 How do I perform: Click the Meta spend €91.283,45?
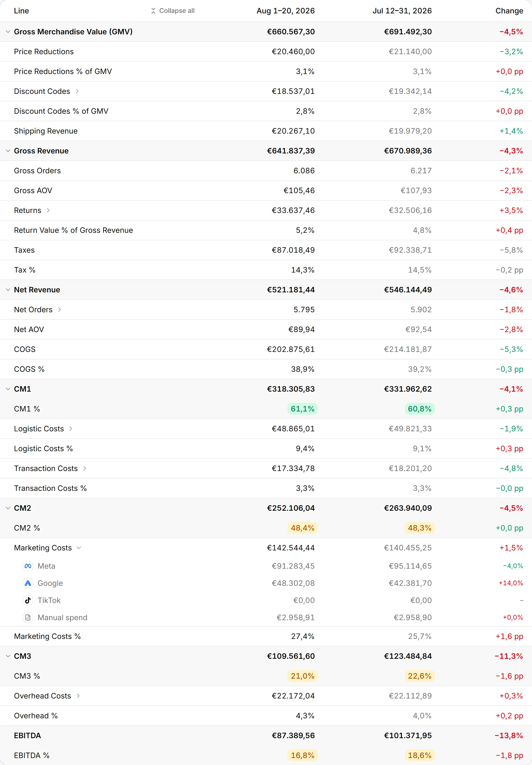293,566
